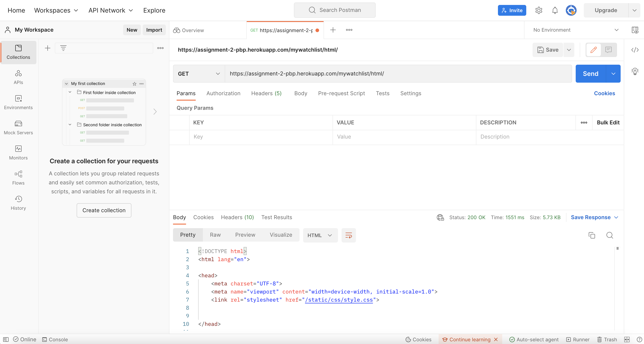644x344 pixels.
Task: Click the Create collection button
Action: click(x=104, y=210)
